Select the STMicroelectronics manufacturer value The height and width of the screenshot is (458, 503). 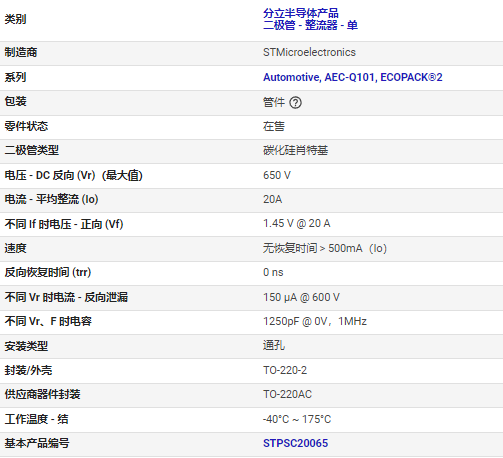coord(309,52)
